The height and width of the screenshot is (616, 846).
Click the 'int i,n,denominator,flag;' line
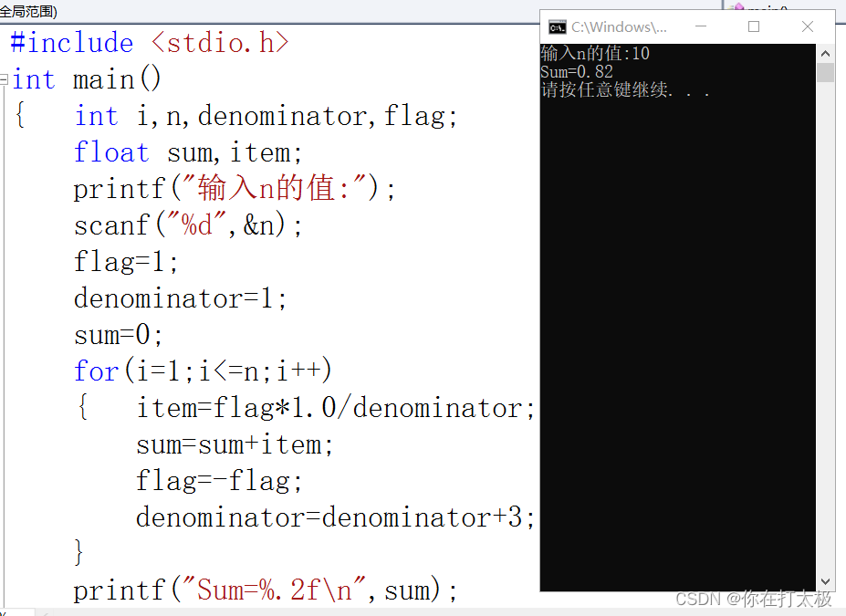(x=266, y=116)
